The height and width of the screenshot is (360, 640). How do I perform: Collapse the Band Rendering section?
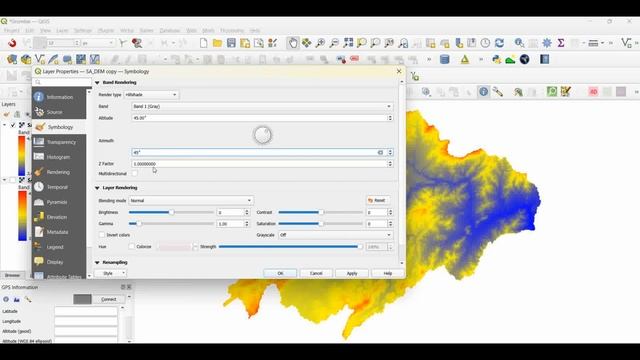pyautogui.click(x=97, y=82)
